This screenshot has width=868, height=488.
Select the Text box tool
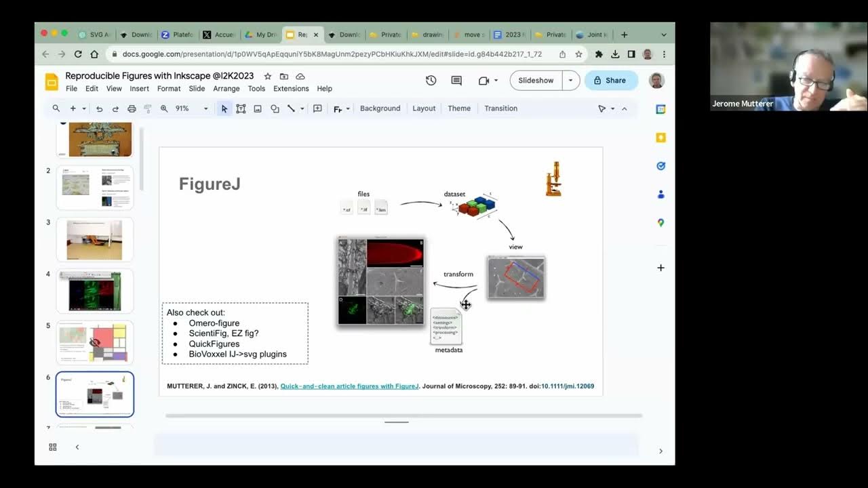(241, 108)
